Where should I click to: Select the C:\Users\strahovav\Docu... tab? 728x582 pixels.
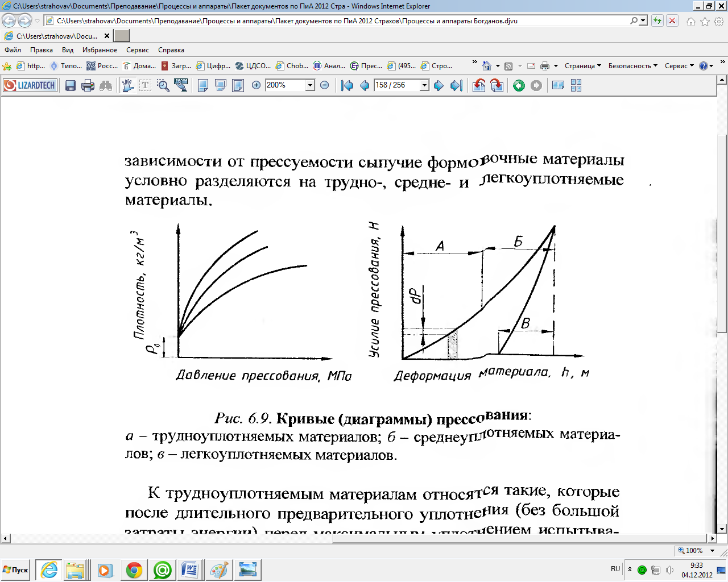point(57,36)
